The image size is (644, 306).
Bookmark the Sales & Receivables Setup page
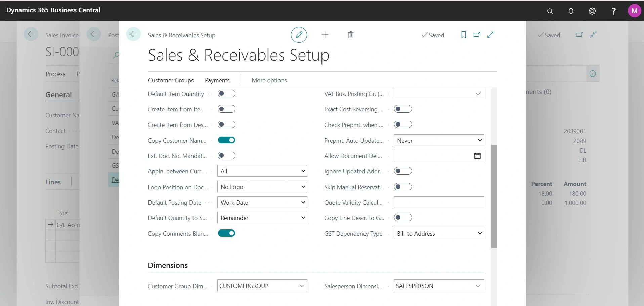(x=463, y=35)
